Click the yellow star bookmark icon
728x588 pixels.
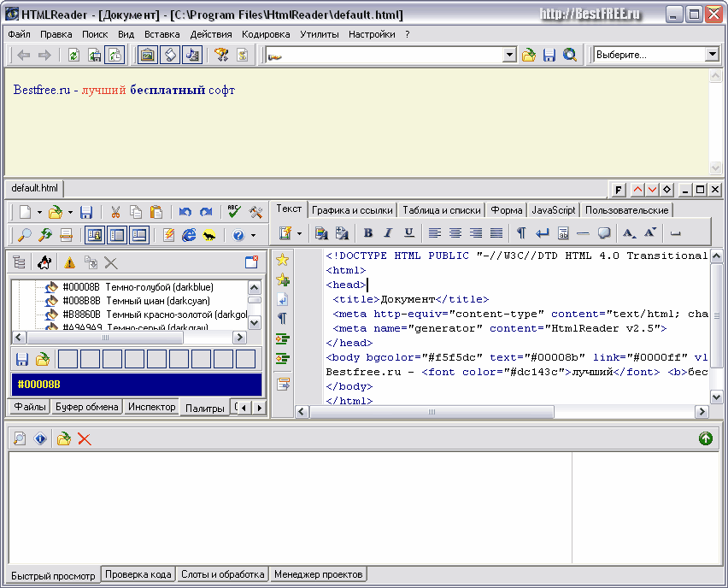pyautogui.click(x=282, y=260)
